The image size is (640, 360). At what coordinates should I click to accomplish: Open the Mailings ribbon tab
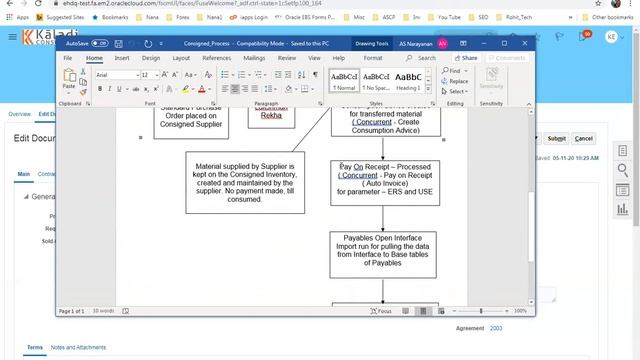[x=254, y=58]
